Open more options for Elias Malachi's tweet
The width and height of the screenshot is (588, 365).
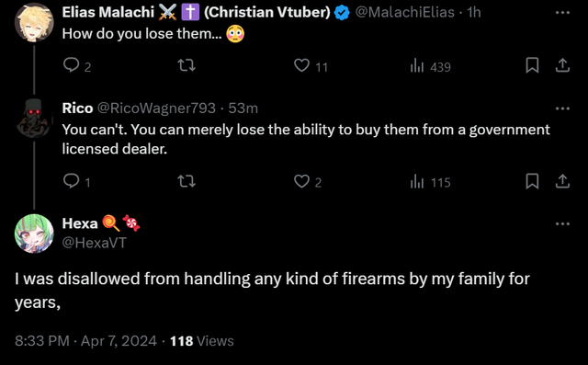click(x=562, y=12)
